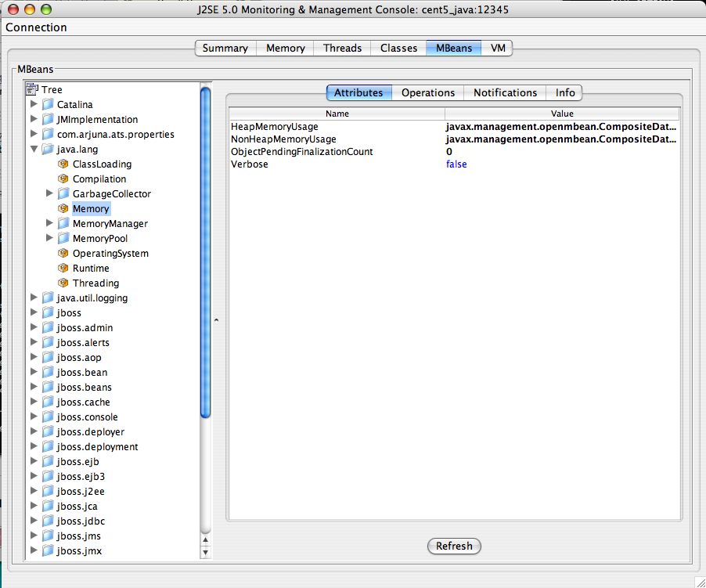Expand the JMImplementation node

(x=34, y=119)
